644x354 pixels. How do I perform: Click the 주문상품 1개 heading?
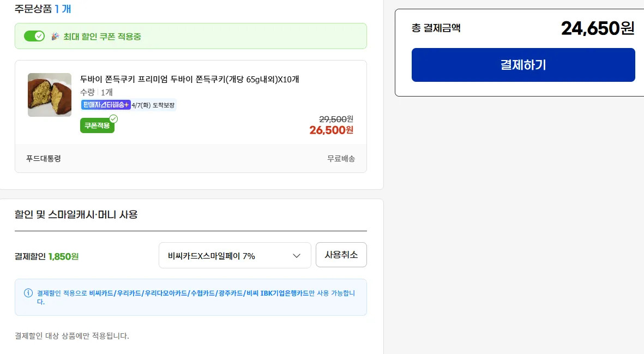(43, 9)
